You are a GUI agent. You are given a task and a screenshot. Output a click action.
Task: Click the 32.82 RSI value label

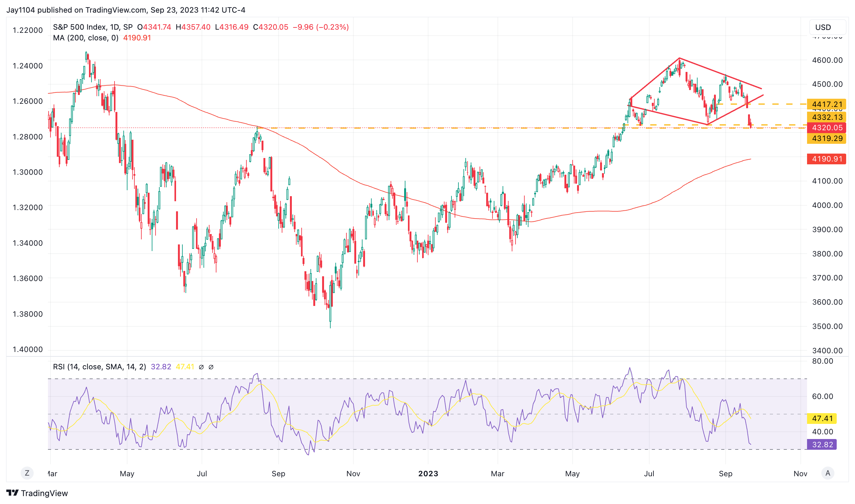coord(822,445)
